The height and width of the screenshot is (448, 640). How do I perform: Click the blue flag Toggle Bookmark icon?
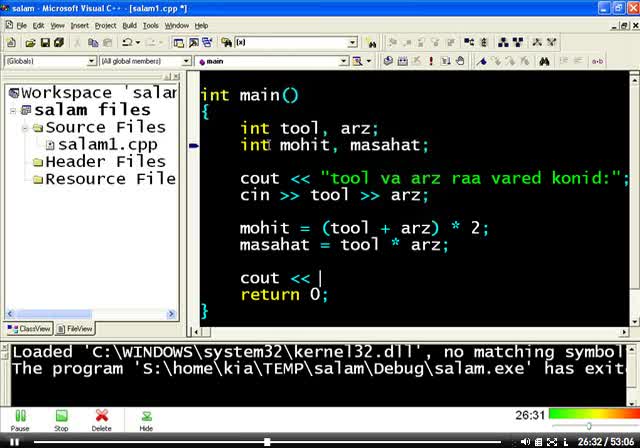[x=482, y=61]
